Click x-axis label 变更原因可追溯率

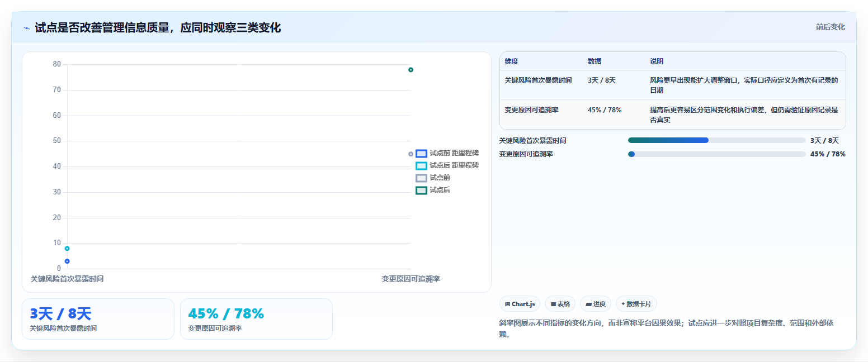[x=411, y=278]
